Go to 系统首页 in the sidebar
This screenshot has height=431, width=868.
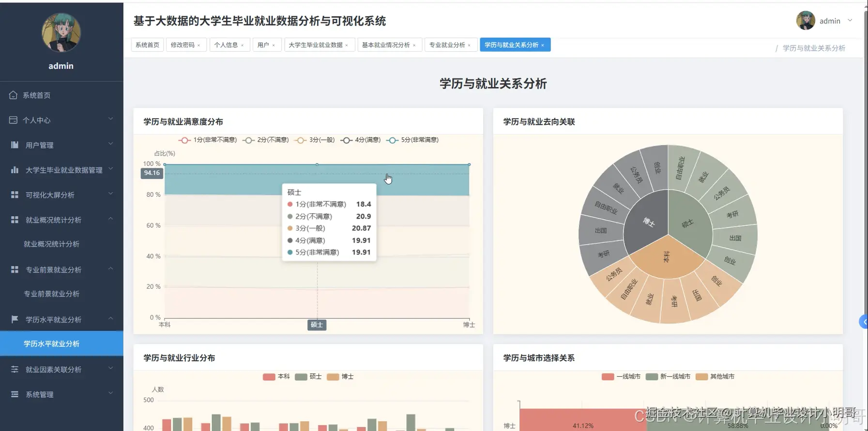(61, 95)
